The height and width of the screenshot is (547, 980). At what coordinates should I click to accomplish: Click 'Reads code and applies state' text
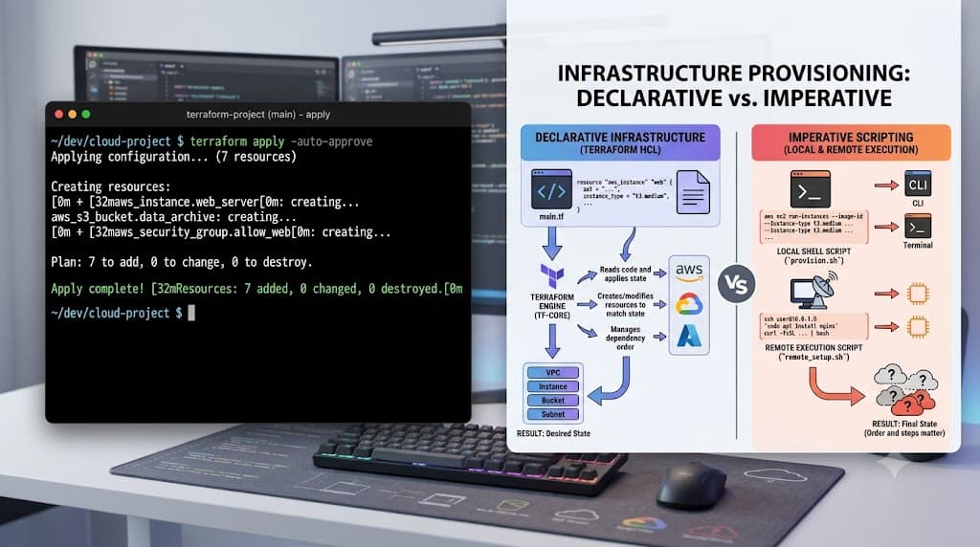625,274
